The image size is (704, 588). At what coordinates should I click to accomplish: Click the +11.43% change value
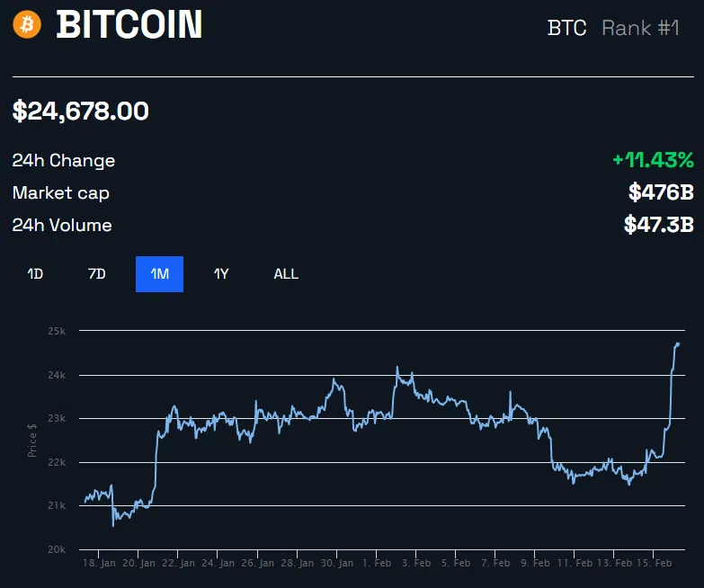tap(653, 160)
